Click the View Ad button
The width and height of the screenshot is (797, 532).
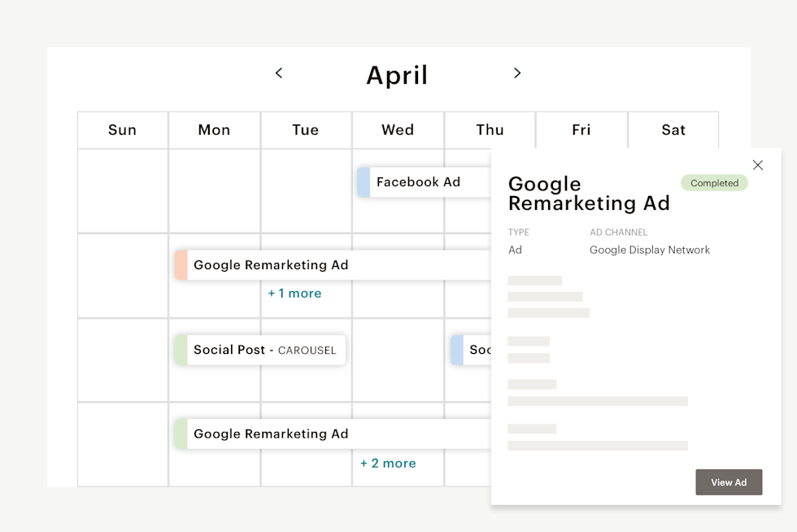pos(729,482)
